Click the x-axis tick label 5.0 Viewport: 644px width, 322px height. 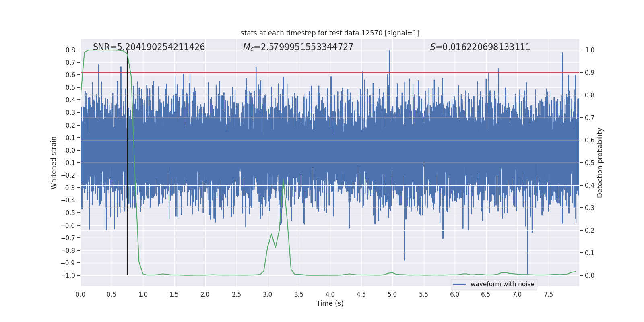392,294
